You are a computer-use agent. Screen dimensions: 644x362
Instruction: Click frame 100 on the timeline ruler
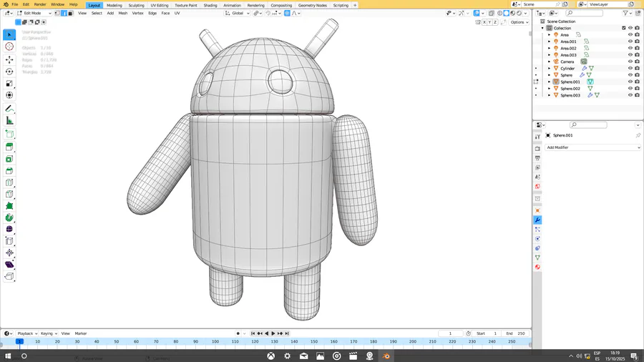[x=215, y=342]
